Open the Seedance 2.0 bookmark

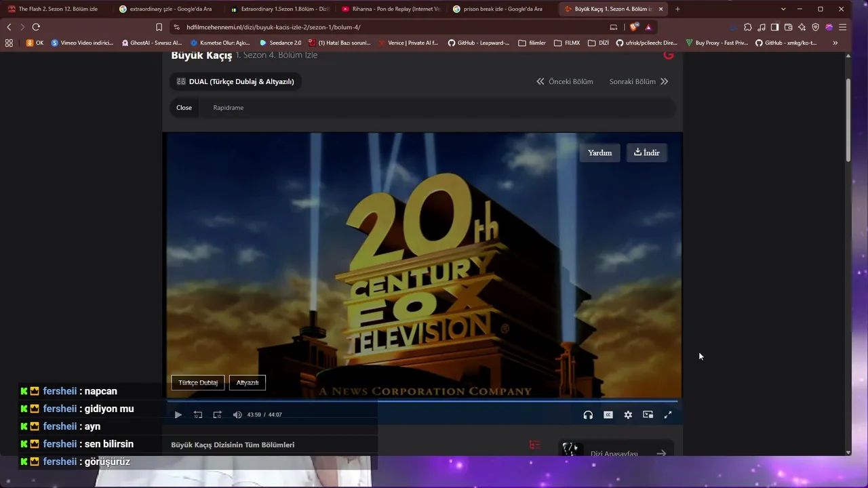click(x=281, y=43)
